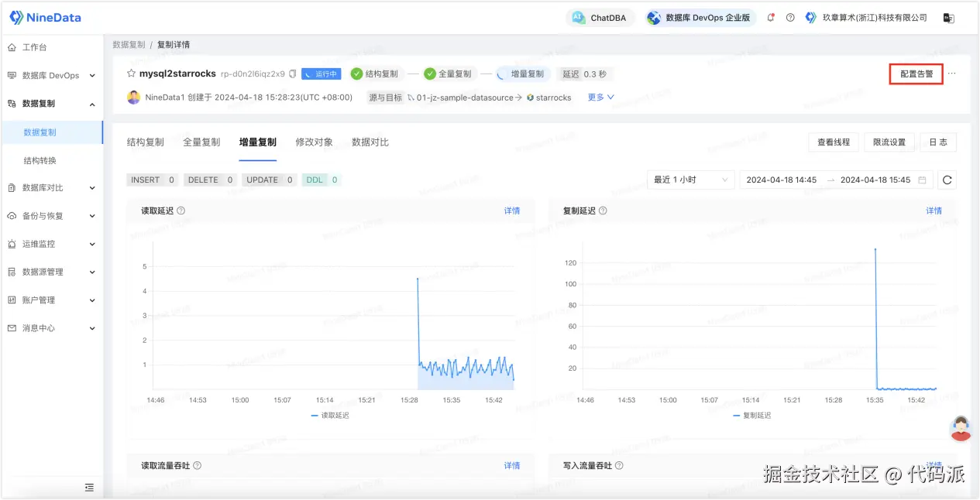Collapse the 数据复制 sidebar group

[52, 104]
